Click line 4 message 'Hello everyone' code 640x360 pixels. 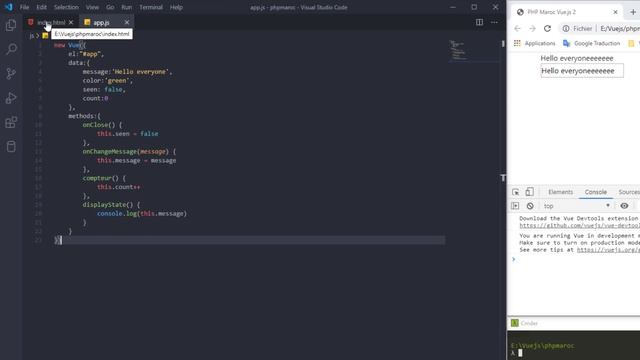pyautogui.click(x=127, y=71)
